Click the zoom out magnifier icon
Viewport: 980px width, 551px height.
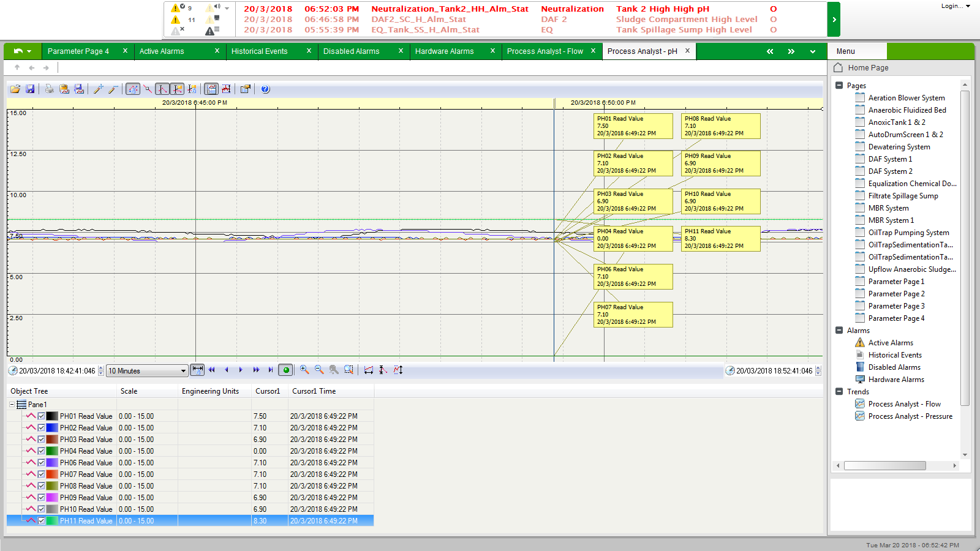pos(319,370)
